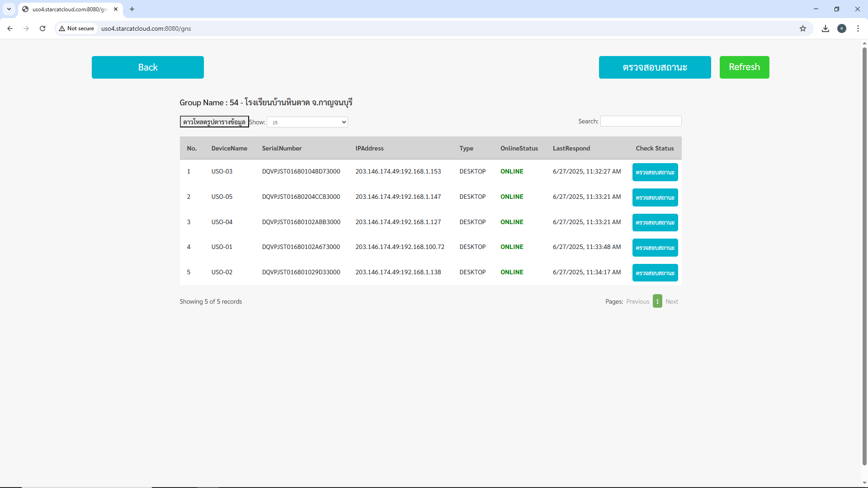The image size is (868, 488).
Task: Click the scrollbar down arrow
Action: (x=864, y=483)
